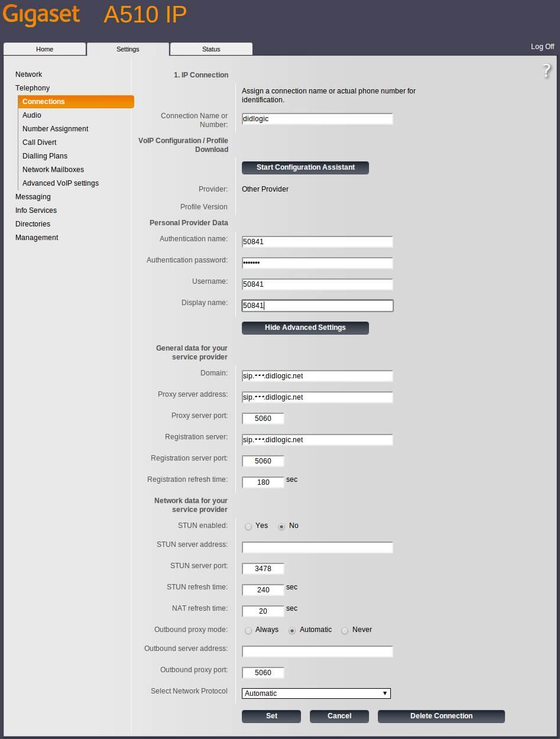The height and width of the screenshot is (739, 560).
Task: Click Log Off link
Action: (542, 47)
